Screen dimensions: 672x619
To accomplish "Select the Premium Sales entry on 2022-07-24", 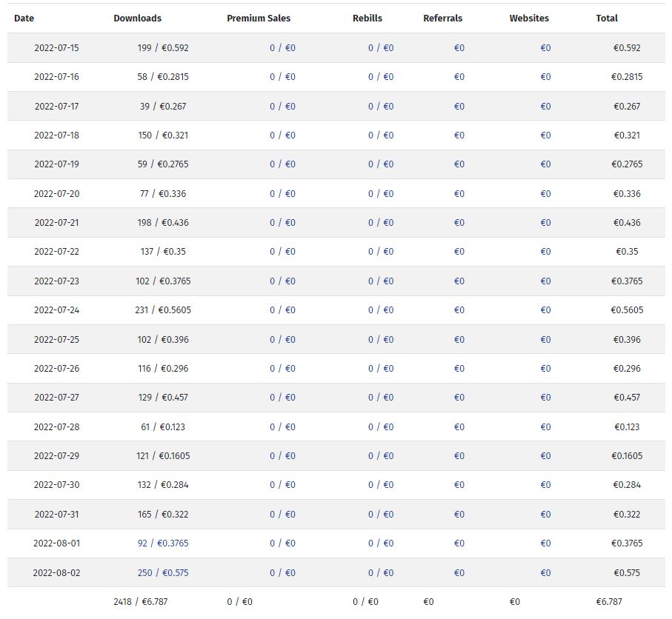I will point(282,310).
